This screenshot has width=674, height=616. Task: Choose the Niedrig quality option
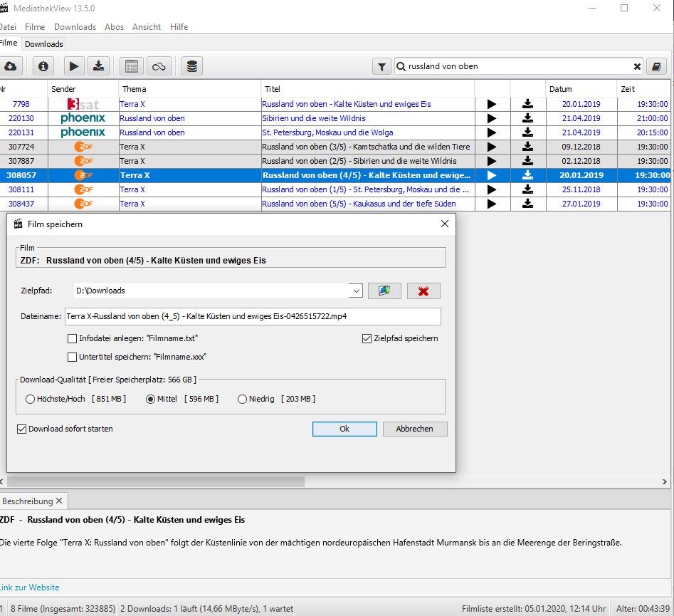click(243, 399)
